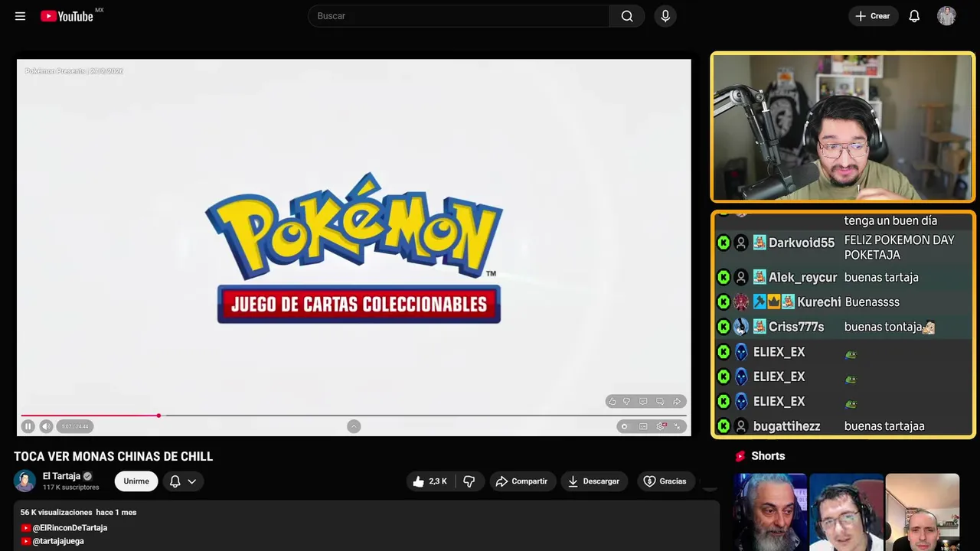980x551 pixels.
Task: Click the Kick icon beside bugattihezz
Action: (724, 426)
